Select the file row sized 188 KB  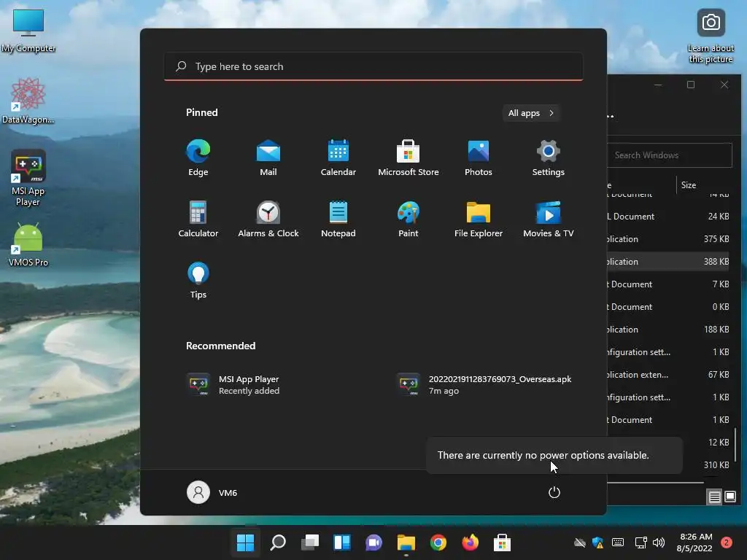coord(668,330)
